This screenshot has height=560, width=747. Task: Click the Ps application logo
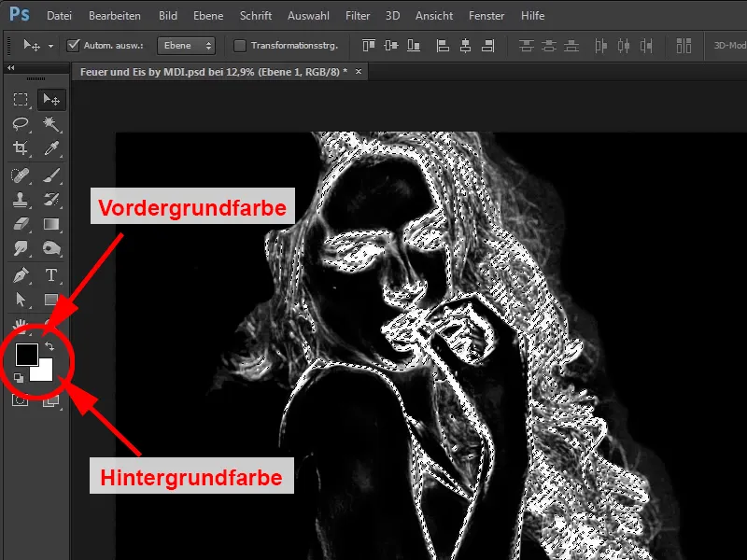point(20,14)
